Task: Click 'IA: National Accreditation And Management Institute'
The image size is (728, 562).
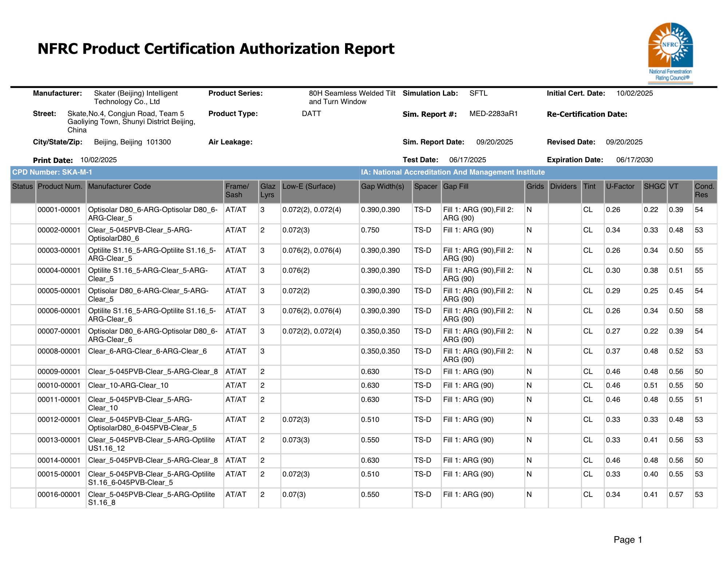Action: (453, 172)
